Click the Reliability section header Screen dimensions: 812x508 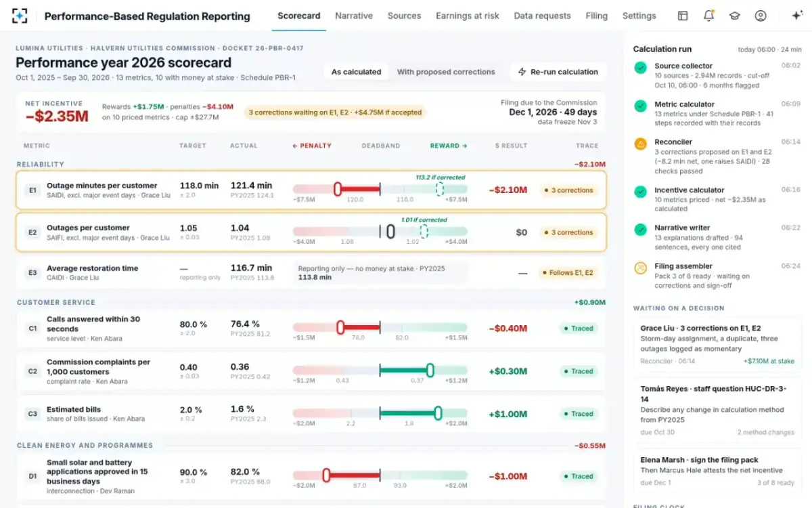(41, 164)
